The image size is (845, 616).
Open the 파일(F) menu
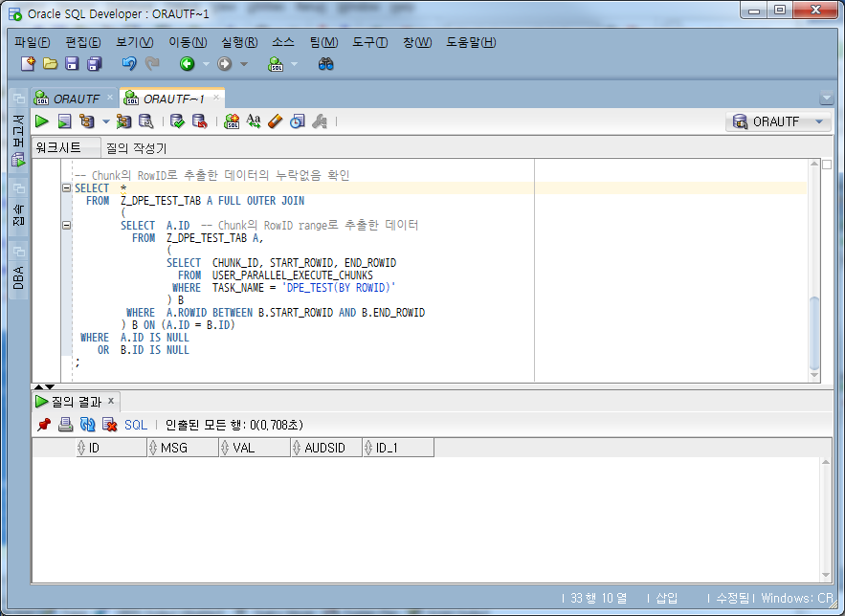pos(33,42)
